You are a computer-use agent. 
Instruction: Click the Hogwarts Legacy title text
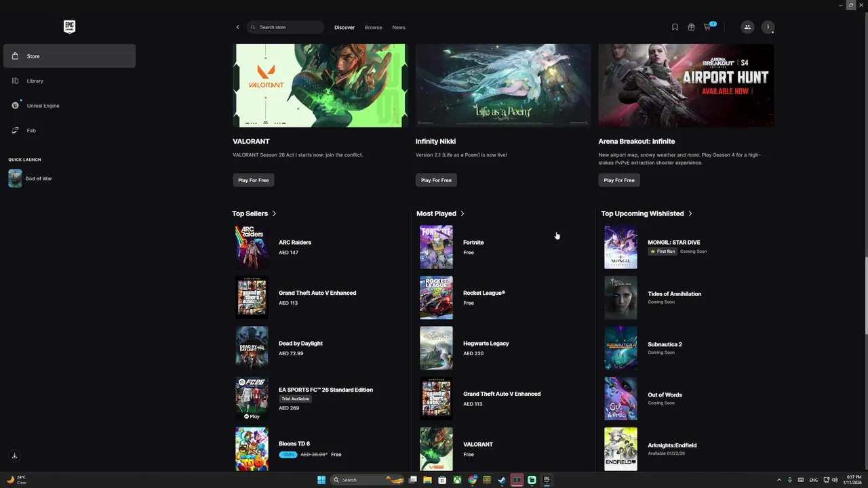coord(486,344)
